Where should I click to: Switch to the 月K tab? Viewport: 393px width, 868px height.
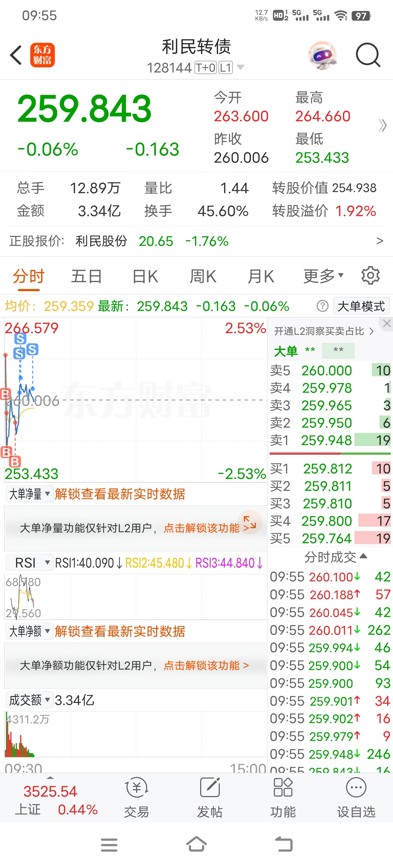(x=261, y=277)
